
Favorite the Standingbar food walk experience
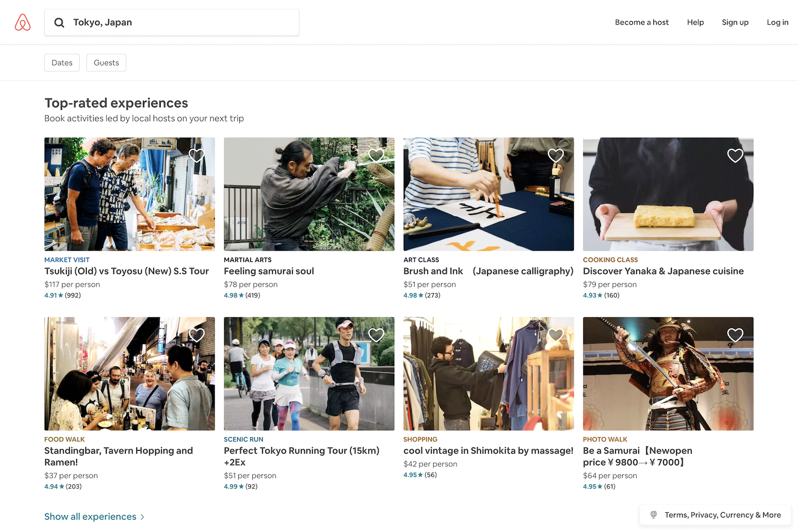point(197,335)
